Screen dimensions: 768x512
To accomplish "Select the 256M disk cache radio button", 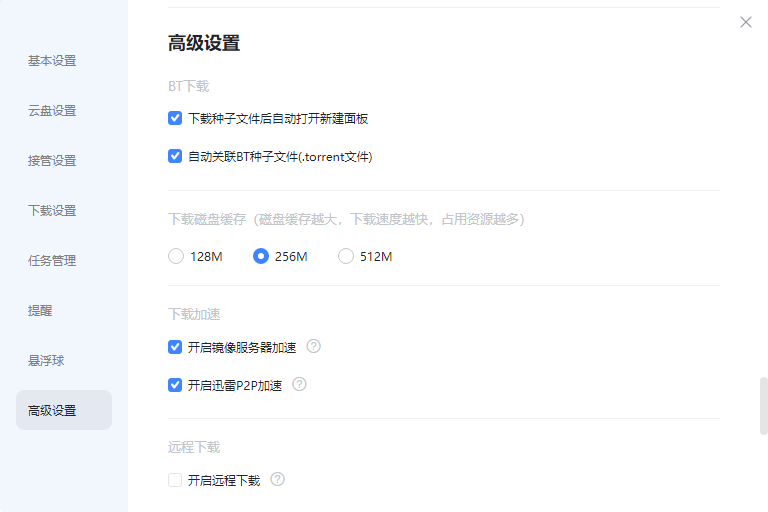I will 261,256.
